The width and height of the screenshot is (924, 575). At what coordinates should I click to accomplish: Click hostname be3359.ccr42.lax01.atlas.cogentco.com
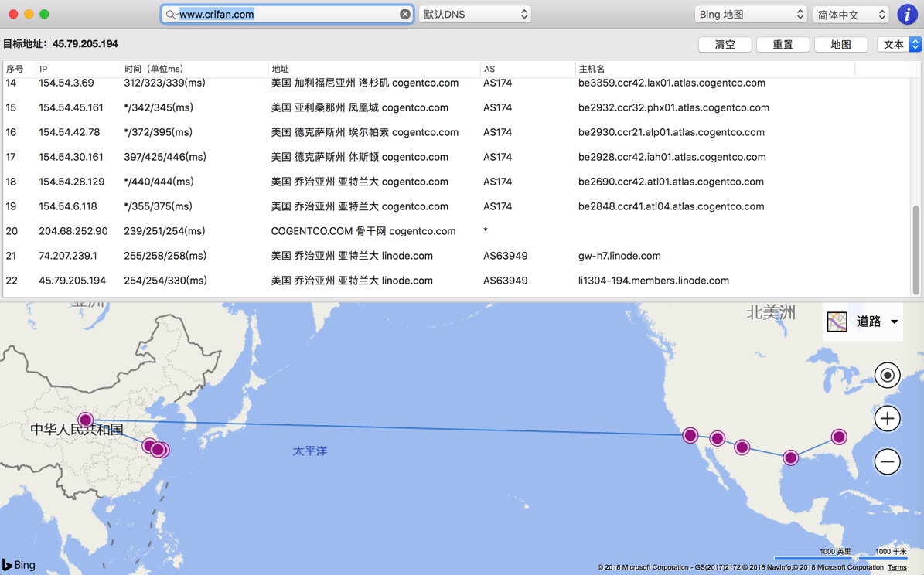click(672, 83)
